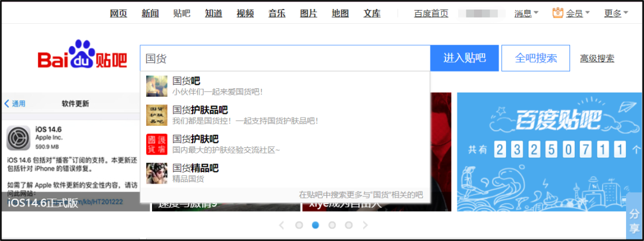Click the search box containing 国货
The width and height of the screenshot is (644, 241).
(x=285, y=58)
